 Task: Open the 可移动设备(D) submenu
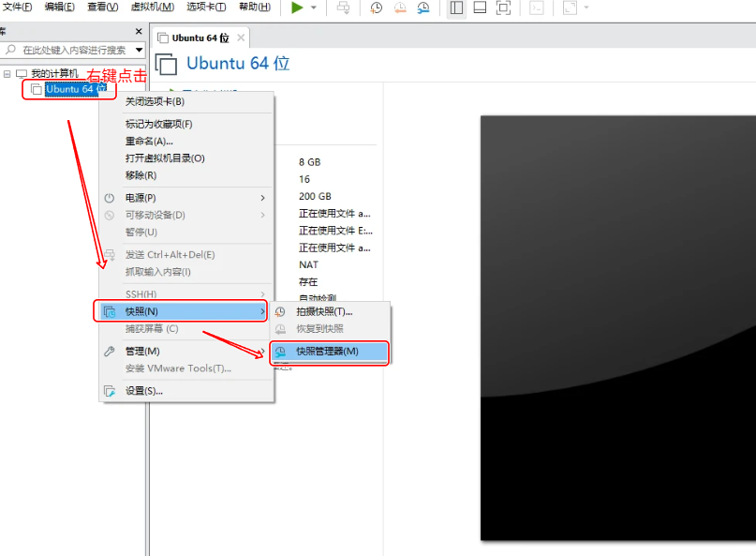tap(187, 215)
